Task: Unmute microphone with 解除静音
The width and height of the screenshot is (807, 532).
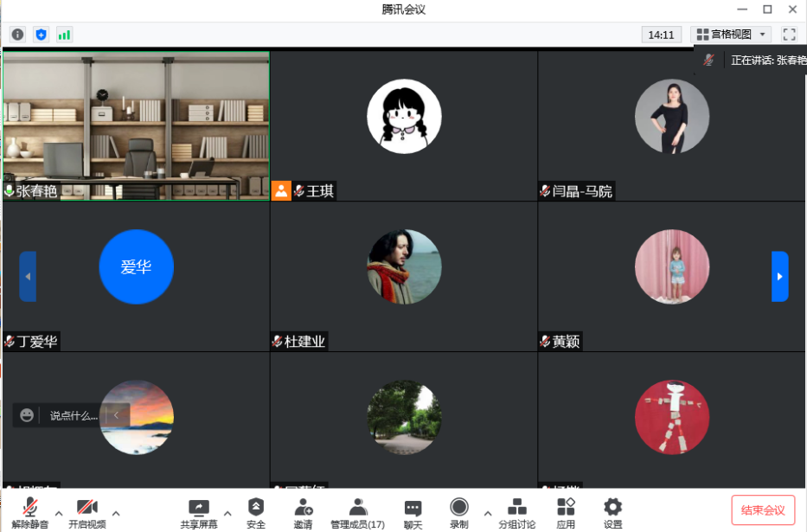Action: click(30, 512)
